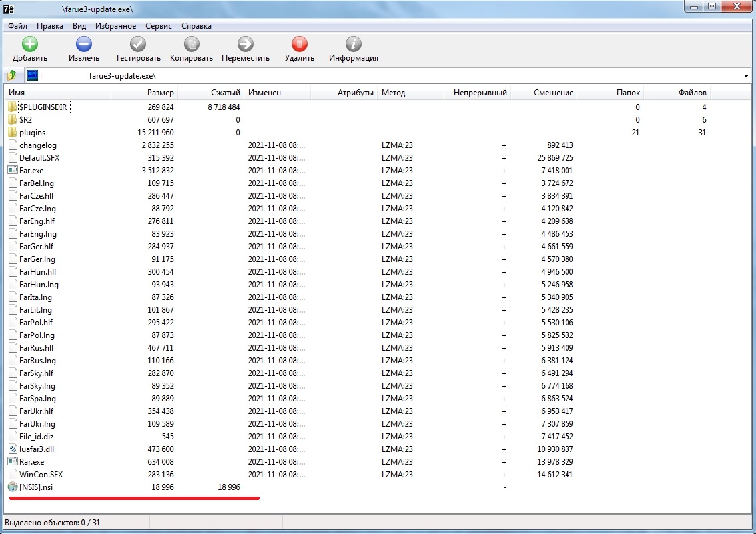Screen dimensions: 756x534
Task: Click the changelog file icon
Action: pos(13,145)
